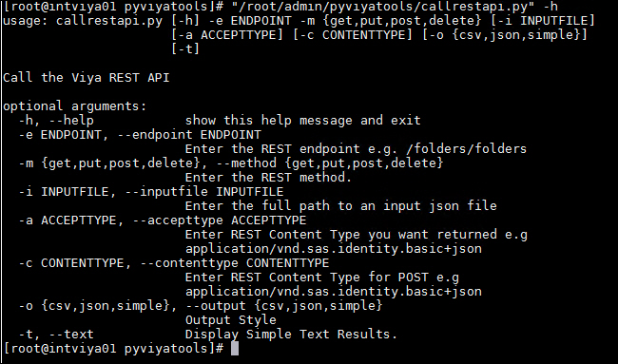Click the '-t, --text' option

click(56, 335)
